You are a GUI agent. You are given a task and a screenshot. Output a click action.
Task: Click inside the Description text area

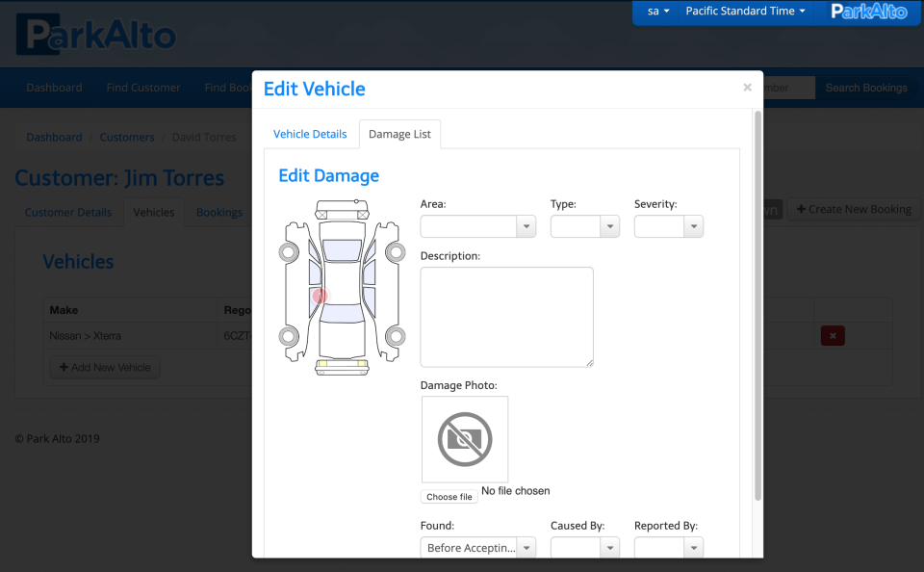point(506,317)
